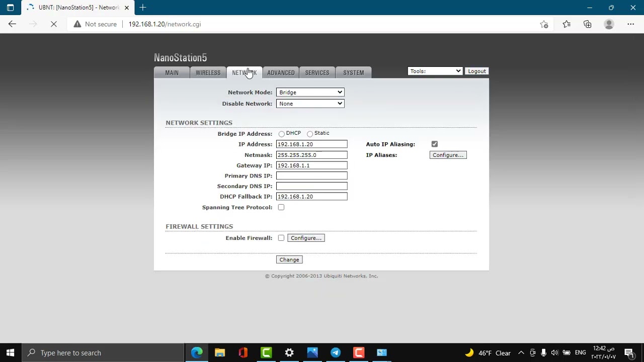
Task: Toggle the Spanning Tree Protocol checkbox
Action: [281, 207]
